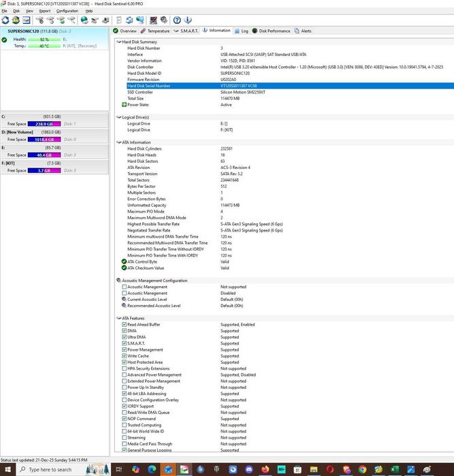Open the Report menu
454x476 pixels.
[x=45, y=11]
